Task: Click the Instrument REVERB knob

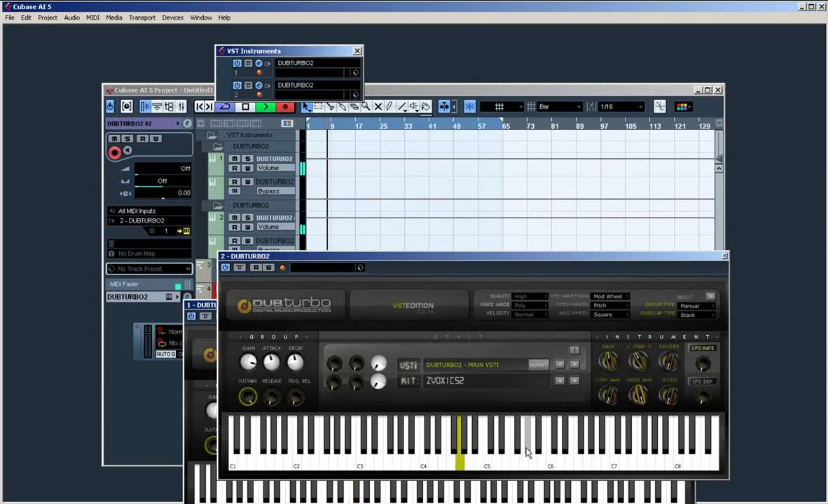Action: (668, 361)
